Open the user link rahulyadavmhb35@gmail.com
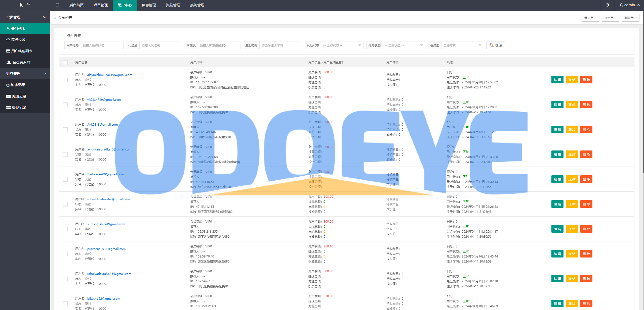644x310 pixels. coord(109,274)
